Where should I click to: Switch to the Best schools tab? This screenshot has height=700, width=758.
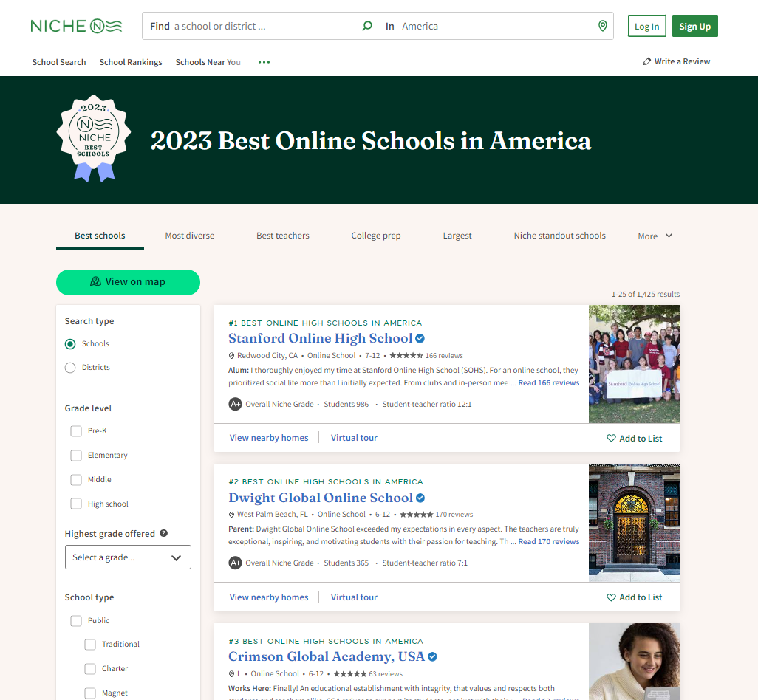pos(100,236)
